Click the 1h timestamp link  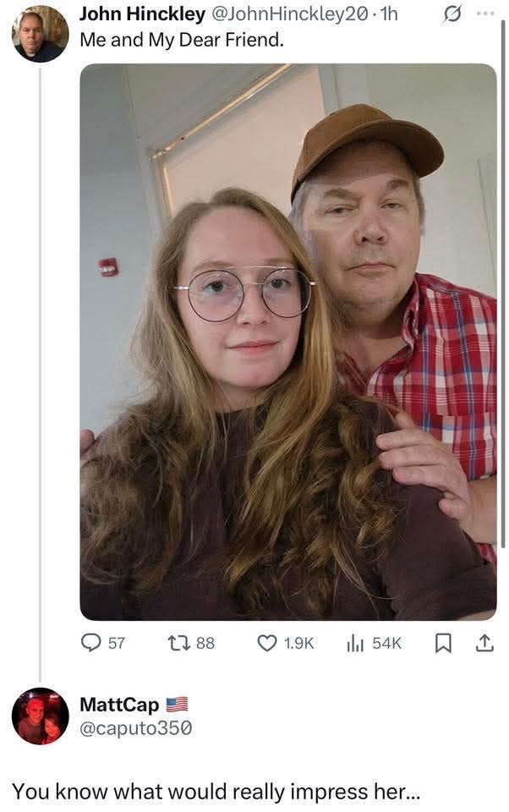pyautogui.click(x=388, y=15)
